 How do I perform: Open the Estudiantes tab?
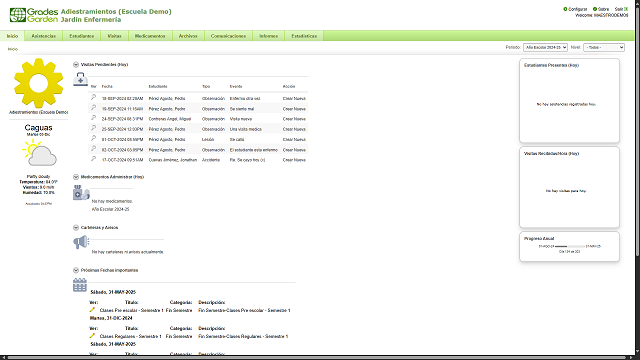point(82,36)
